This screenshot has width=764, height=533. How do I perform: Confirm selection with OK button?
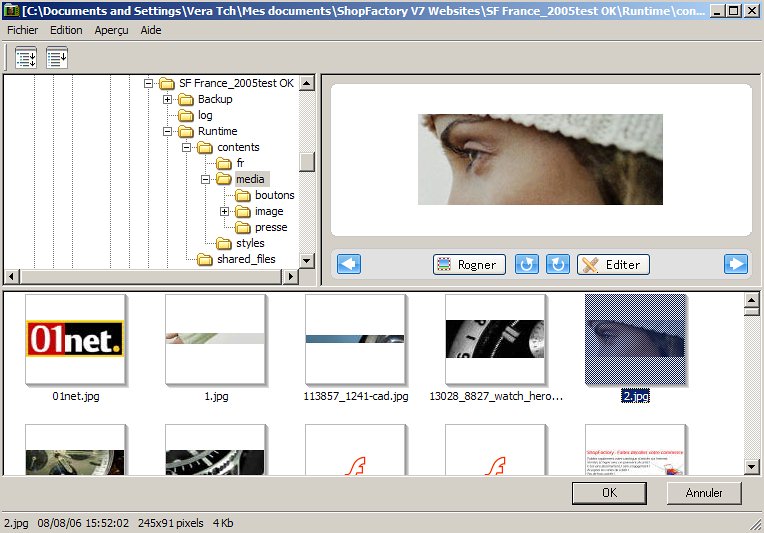point(608,493)
